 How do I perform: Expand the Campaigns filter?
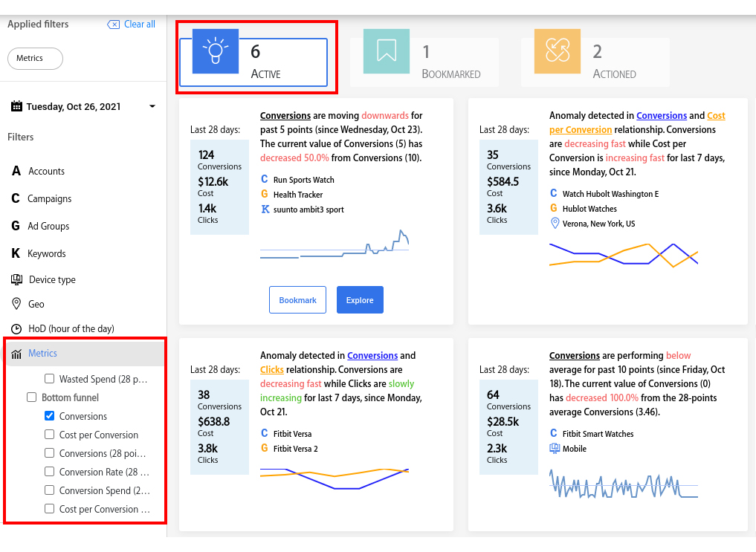coord(49,198)
